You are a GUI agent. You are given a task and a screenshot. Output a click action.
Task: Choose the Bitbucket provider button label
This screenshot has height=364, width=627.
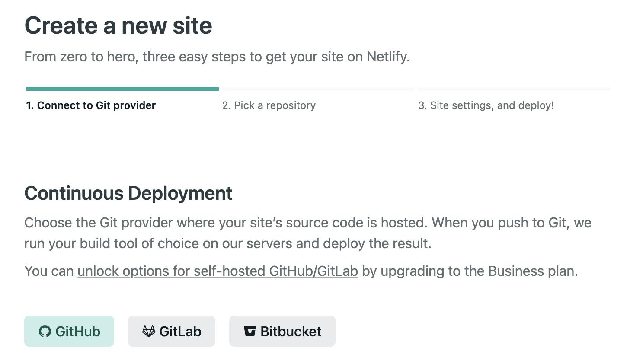pos(291,332)
